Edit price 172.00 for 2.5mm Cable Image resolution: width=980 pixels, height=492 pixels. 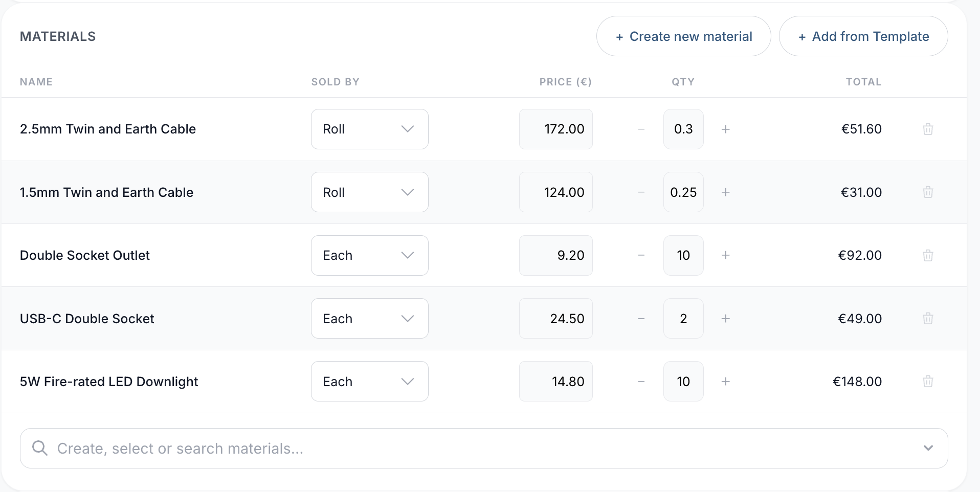(556, 129)
